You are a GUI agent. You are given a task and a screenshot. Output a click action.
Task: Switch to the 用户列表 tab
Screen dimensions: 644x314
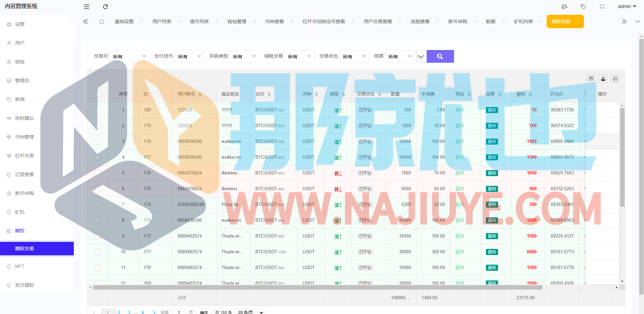(x=162, y=21)
